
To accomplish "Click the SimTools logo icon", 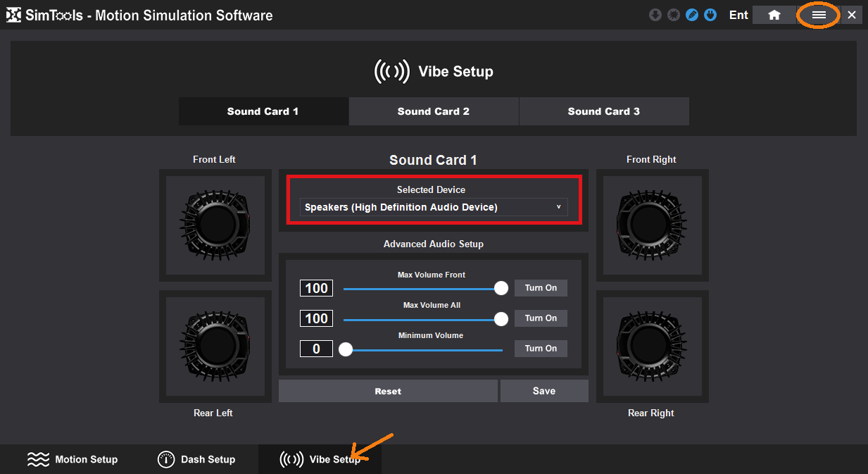I will click(13, 15).
